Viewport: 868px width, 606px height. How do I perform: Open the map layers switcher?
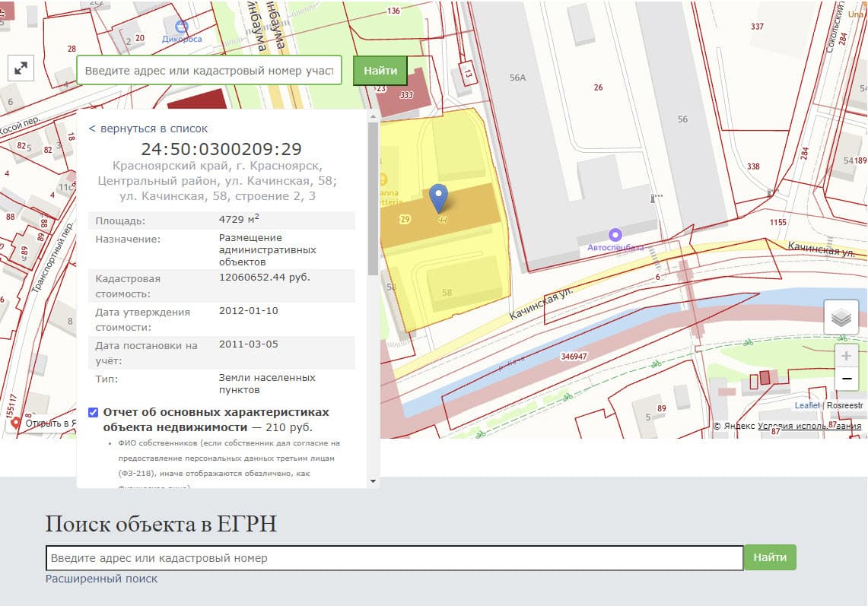[x=841, y=318]
